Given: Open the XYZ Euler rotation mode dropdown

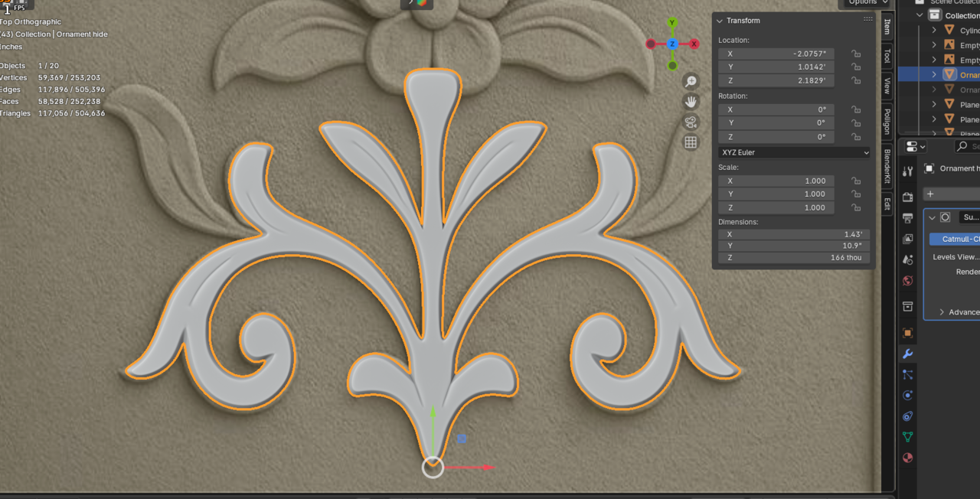Looking at the screenshot, I should 794,152.
